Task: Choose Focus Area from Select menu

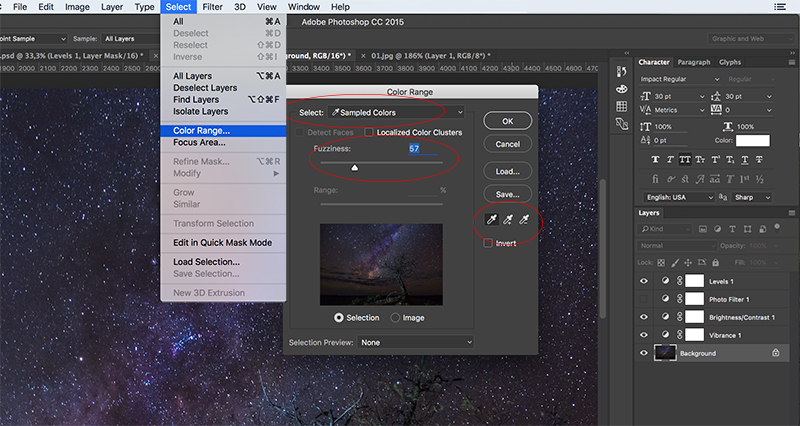Action: click(223, 142)
